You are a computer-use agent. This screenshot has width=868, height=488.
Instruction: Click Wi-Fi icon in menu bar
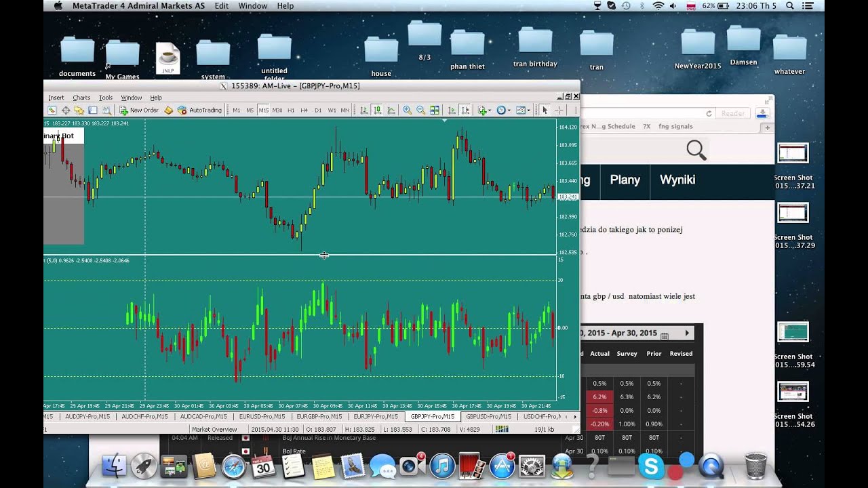click(x=658, y=5)
